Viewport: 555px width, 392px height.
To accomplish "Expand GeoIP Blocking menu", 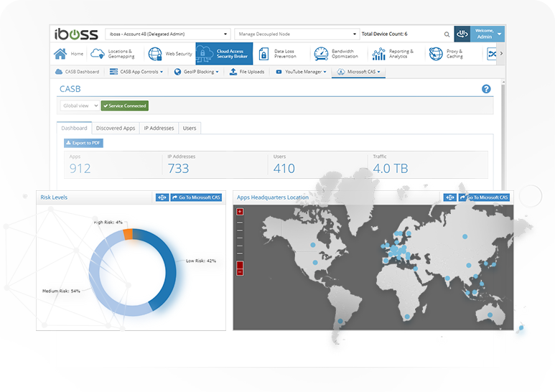I will pyautogui.click(x=197, y=72).
